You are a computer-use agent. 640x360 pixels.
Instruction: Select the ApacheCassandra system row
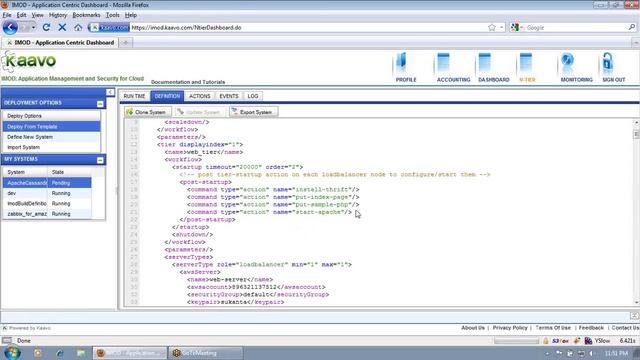coord(47,183)
